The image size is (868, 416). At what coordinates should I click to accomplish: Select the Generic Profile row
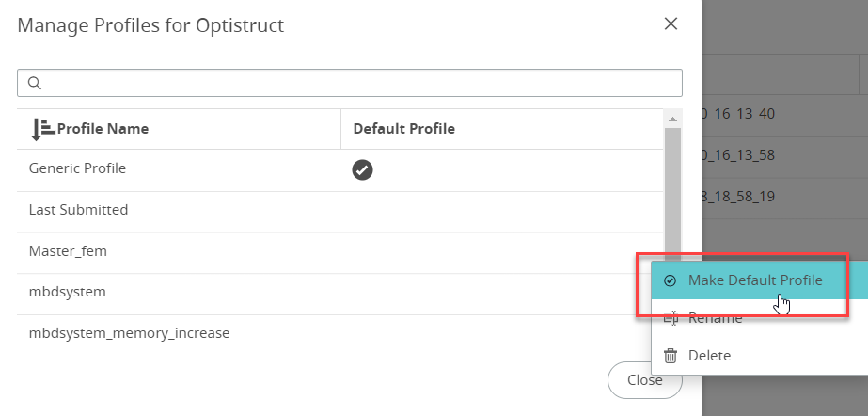coord(77,168)
